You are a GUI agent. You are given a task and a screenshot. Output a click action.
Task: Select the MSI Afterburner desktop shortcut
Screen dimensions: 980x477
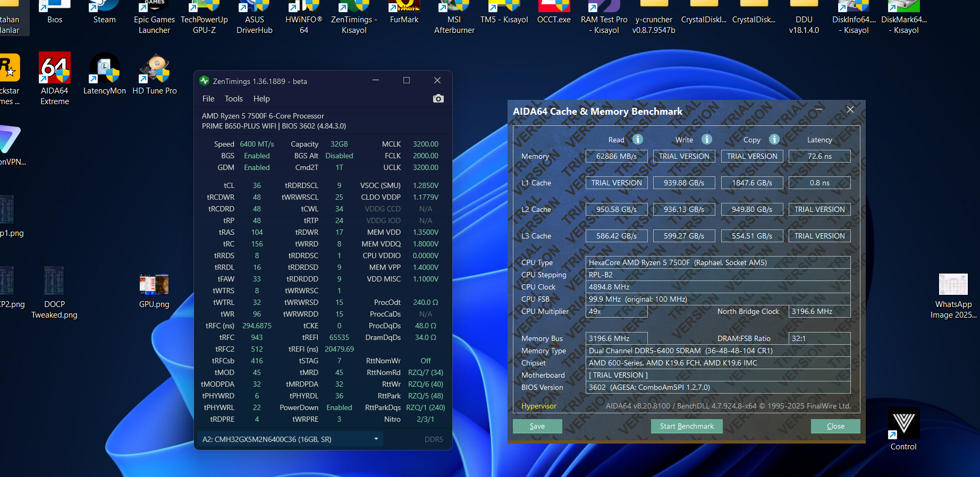point(454,18)
